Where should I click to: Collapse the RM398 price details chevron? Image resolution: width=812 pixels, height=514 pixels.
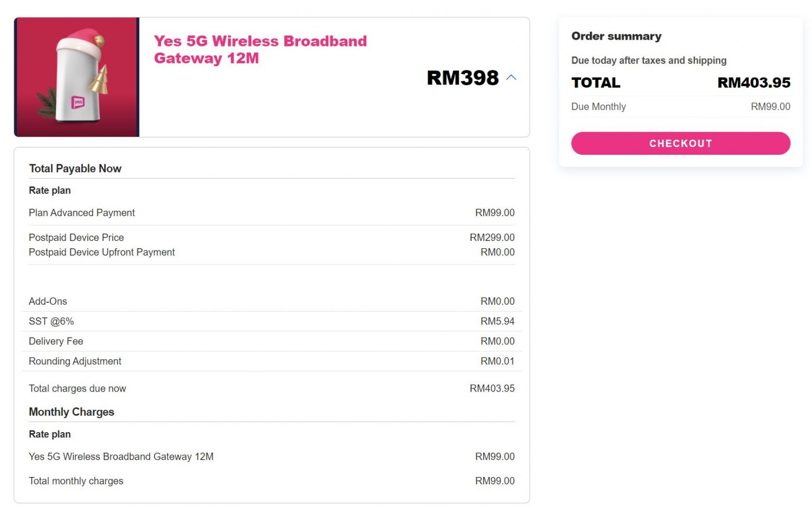(511, 77)
